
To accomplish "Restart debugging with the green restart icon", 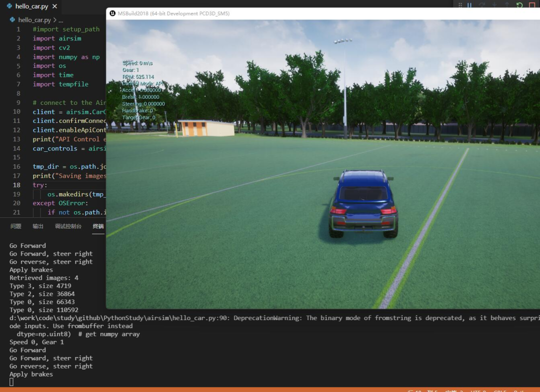I will pos(520,4).
